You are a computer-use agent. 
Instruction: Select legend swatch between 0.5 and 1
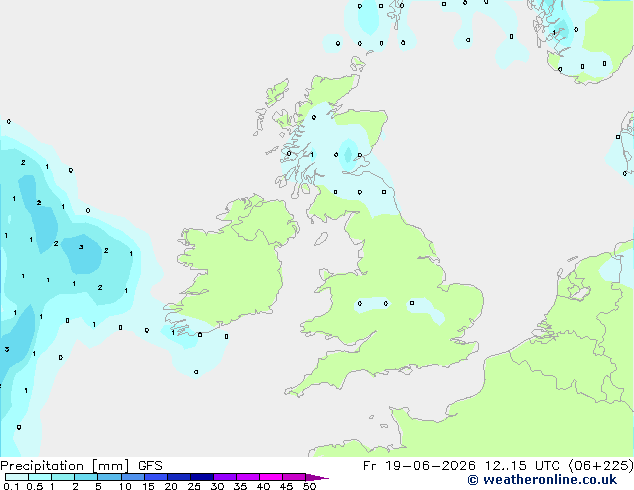[40, 477]
